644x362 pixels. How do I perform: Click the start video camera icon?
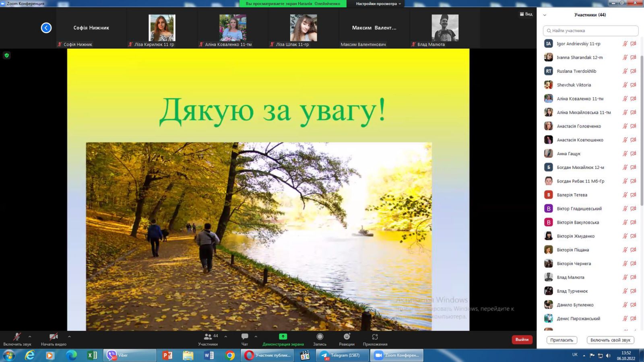click(53, 337)
